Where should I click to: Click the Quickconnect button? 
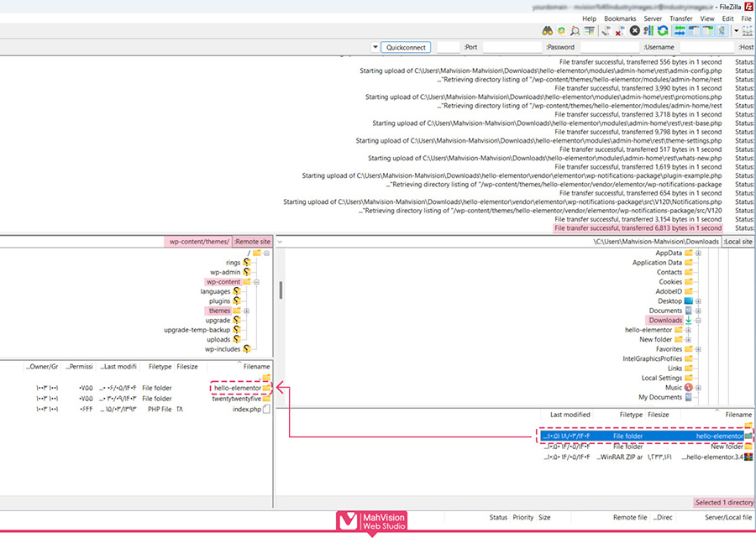pos(406,48)
